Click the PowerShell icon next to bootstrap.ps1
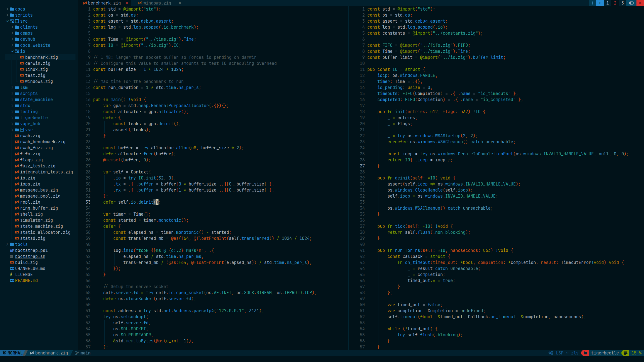The width and height of the screenshot is (644, 362). (12, 250)
